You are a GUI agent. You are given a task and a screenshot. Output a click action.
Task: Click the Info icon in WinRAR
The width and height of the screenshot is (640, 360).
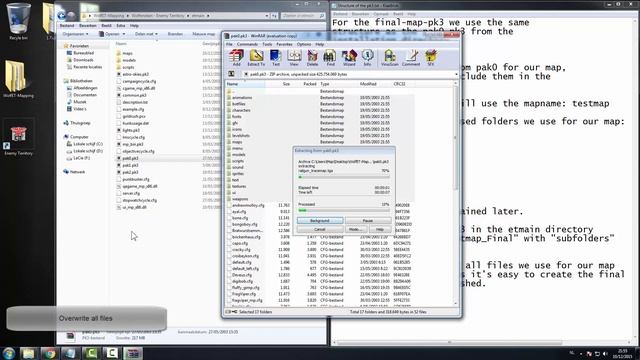[x=367, y=58]
